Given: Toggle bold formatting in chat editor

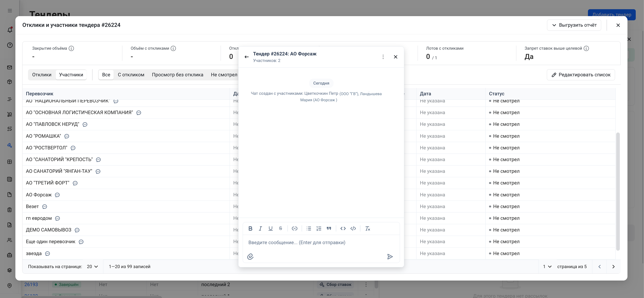Looking at the screenshot, I should coord(250,228).
